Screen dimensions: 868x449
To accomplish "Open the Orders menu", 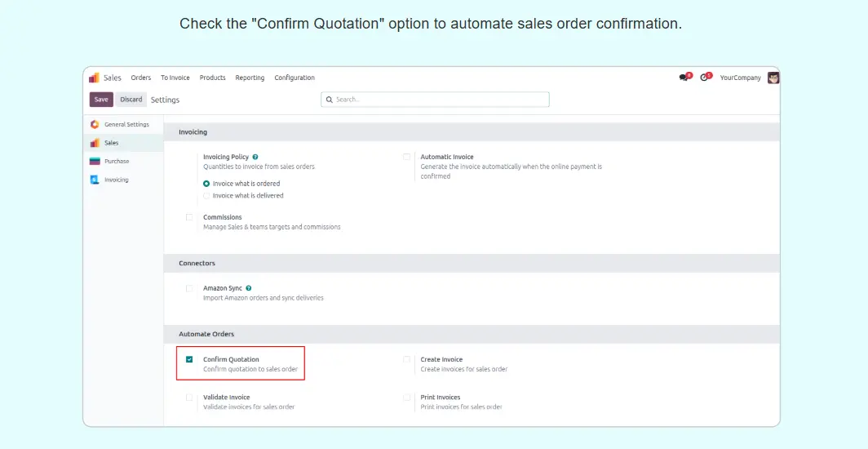I will pyautogui.click(x=141, y=78).
